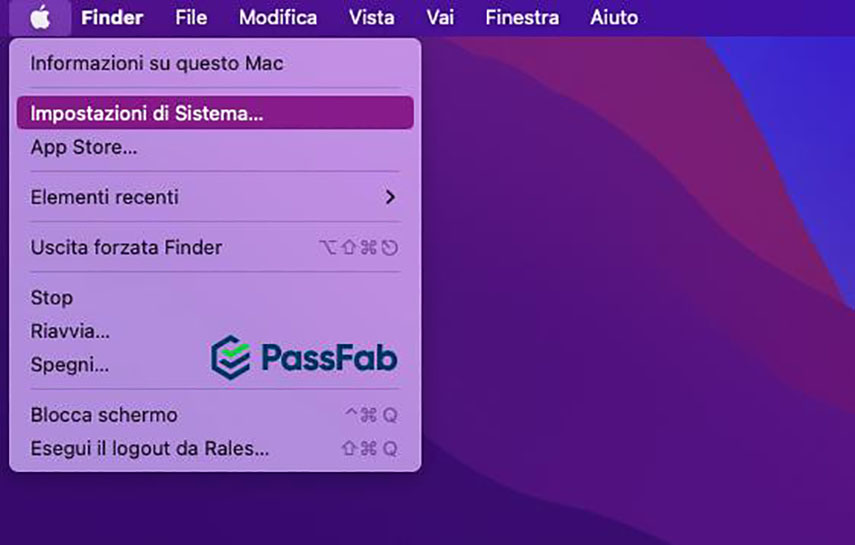Screen dimensions: 855x545
Task: Open the Modifica menu
Action: (278, 17)
